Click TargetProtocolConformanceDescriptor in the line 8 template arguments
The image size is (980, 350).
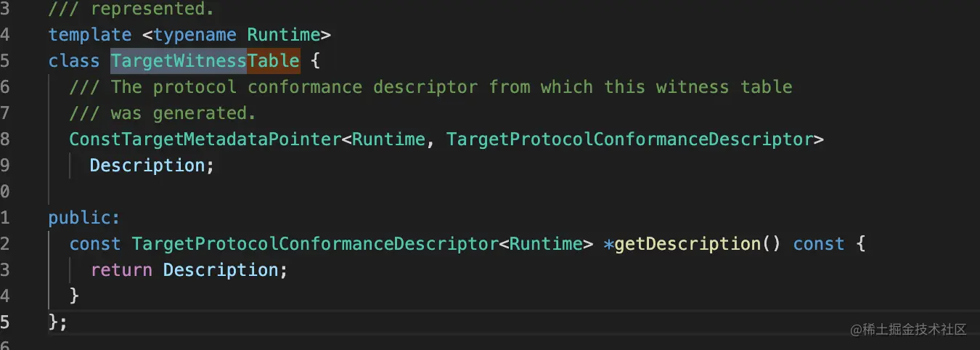coord(630,139)
